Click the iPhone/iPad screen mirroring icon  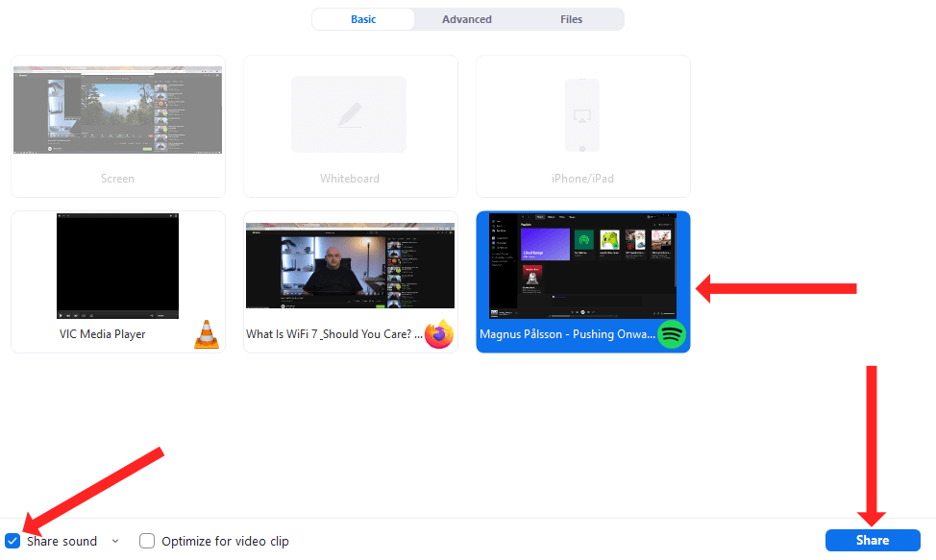582,113
